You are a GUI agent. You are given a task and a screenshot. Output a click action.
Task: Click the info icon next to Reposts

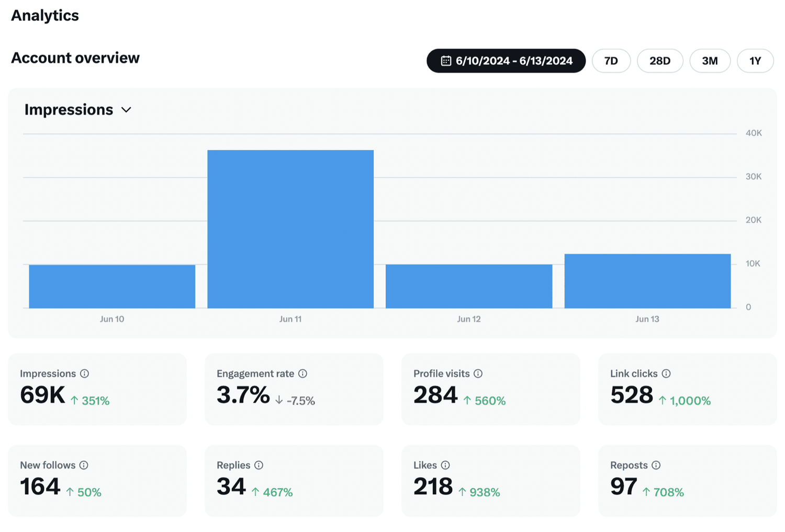pos(656,465)
